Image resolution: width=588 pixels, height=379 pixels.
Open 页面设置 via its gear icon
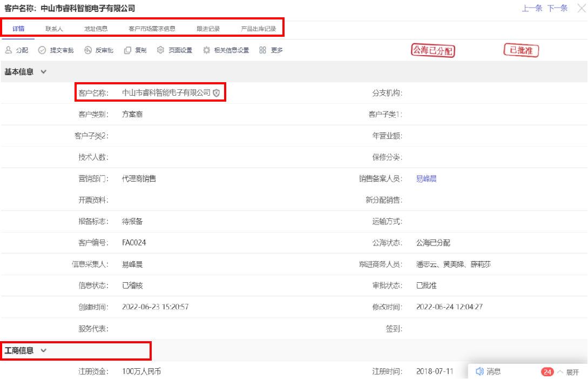[x=160, y=50]
